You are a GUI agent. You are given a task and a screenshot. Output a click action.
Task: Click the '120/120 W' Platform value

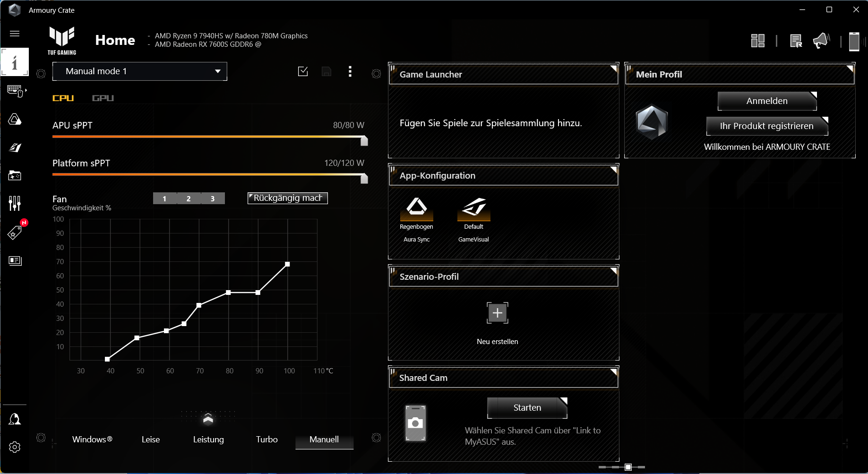[x=344, y=163]
